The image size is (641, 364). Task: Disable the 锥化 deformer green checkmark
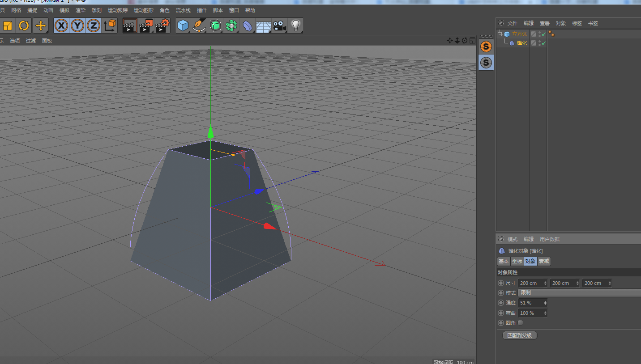544,43
